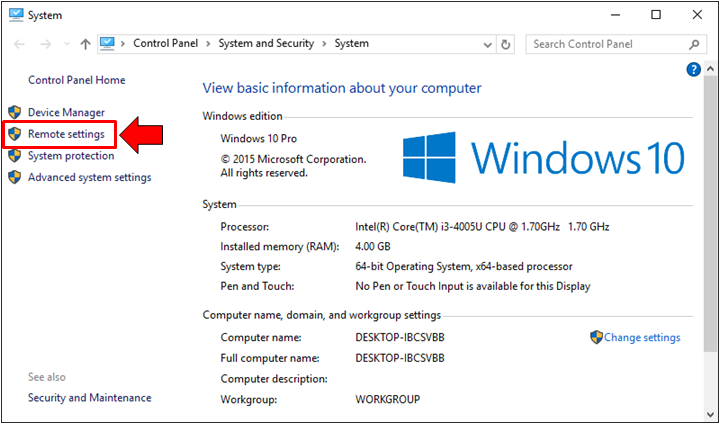Screen dimensions: 720x424
Task: Open Advanced system settings
Action: 89,178
